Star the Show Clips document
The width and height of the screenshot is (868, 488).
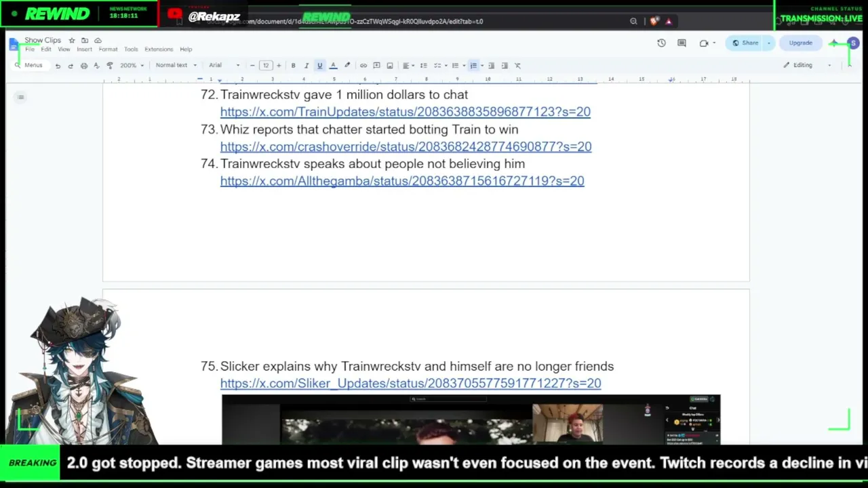point(72,41)
